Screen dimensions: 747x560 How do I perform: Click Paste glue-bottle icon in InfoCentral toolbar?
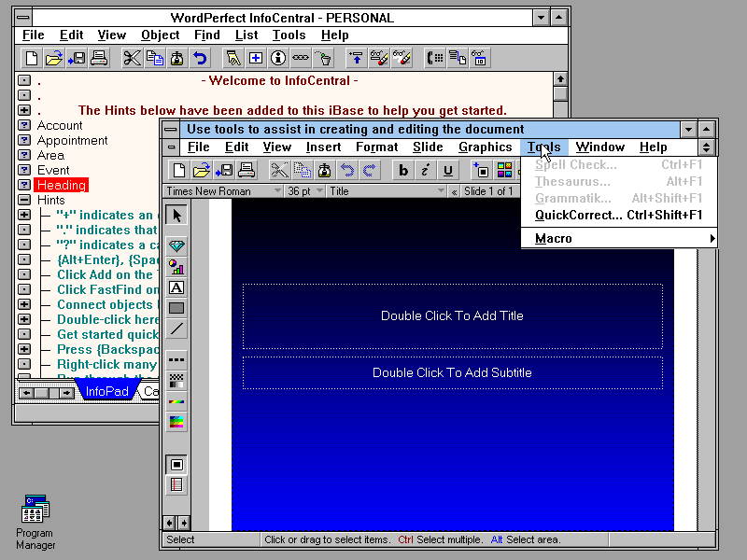(176, 58)
